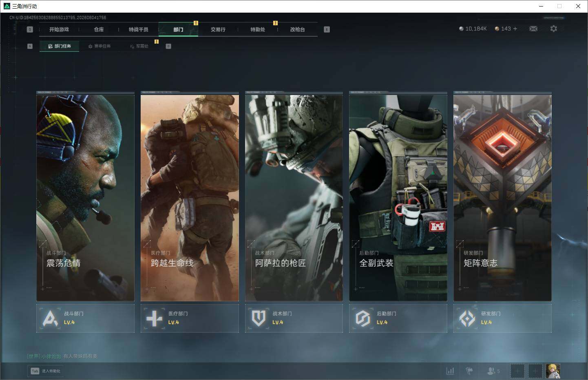Open the friends list icon showing 5

[x=493, y=371]
